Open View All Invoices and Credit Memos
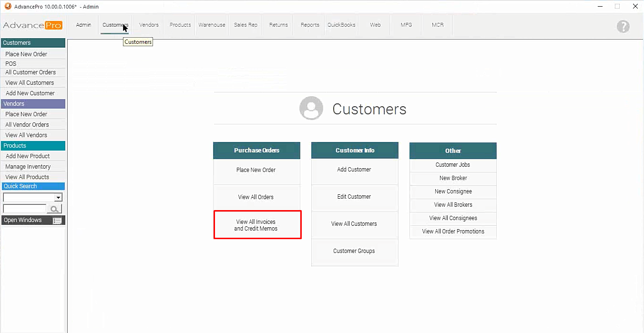This screenshot has height=333, width=644. 256,225
